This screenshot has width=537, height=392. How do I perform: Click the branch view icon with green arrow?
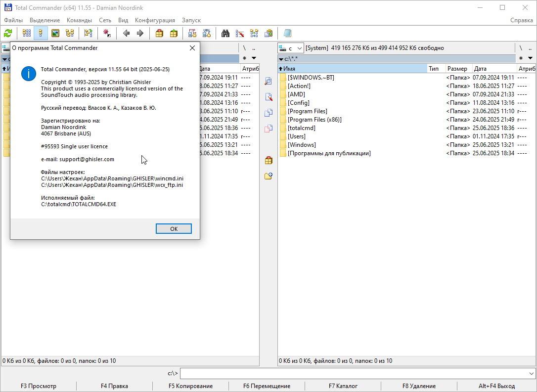click(x=88, y=33)
